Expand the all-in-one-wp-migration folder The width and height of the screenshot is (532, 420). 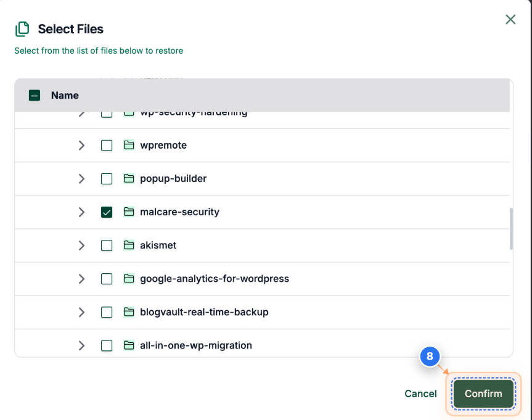tap(81, 345)
